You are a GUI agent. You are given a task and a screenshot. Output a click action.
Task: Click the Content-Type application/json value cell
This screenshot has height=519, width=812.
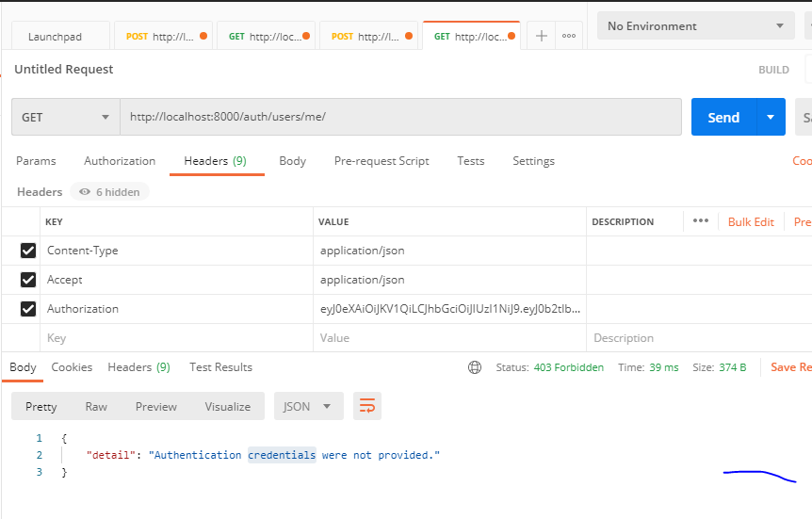pyautogui.click(x=449, y=251)
